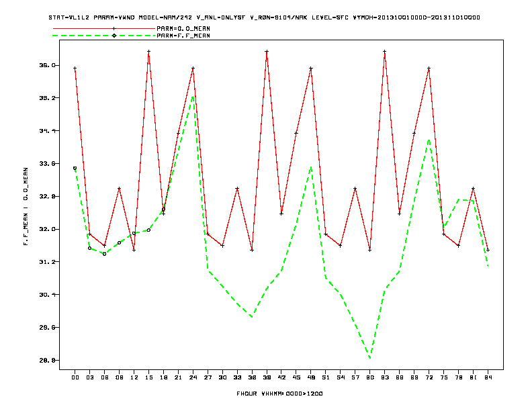Image resolution: width=532 pixels, height=411 pixels.
Task: Click the PARM=F.F_MEAN legend label
Action: click(183, 36)
